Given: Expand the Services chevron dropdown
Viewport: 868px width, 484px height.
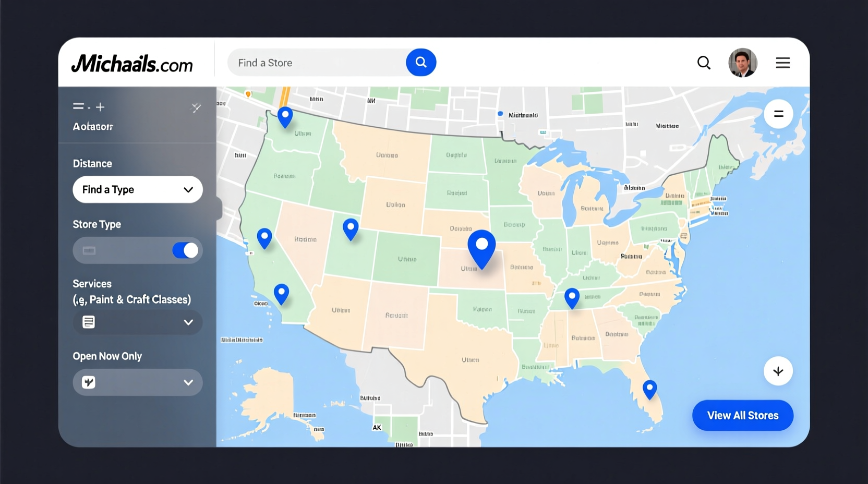Looking at the screenshot, I should (x=188, y=322).
